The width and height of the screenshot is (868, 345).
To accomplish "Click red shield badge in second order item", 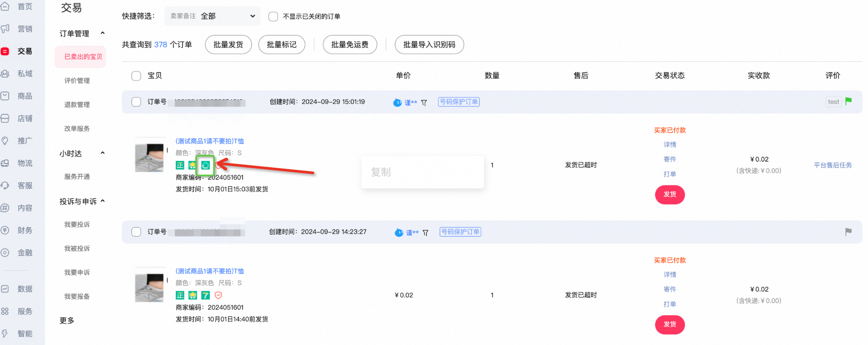I will 219,295.
